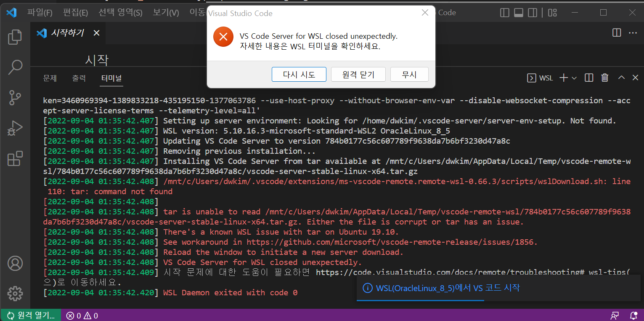Toggle the Secondary Side Bar visibility
This screenshot has height=321, width=644.
coord(532,13)
